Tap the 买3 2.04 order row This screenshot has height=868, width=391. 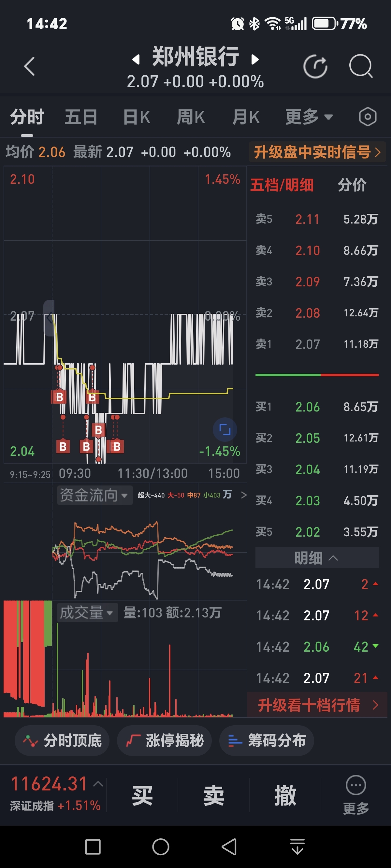[317, 469]
